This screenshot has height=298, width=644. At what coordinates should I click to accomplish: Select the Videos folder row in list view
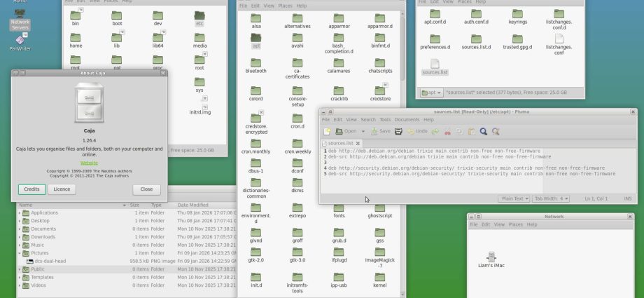127,285
